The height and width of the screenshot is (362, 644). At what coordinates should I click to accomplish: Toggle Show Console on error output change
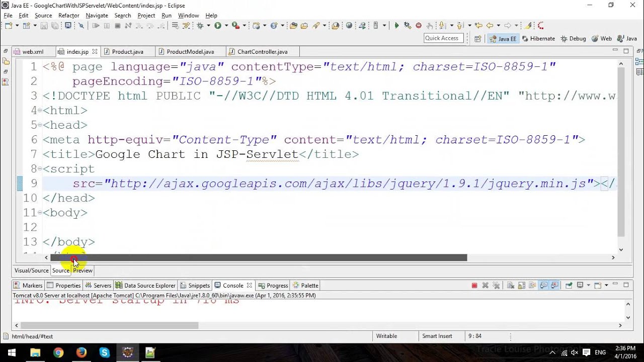click(x=554, y=286)
